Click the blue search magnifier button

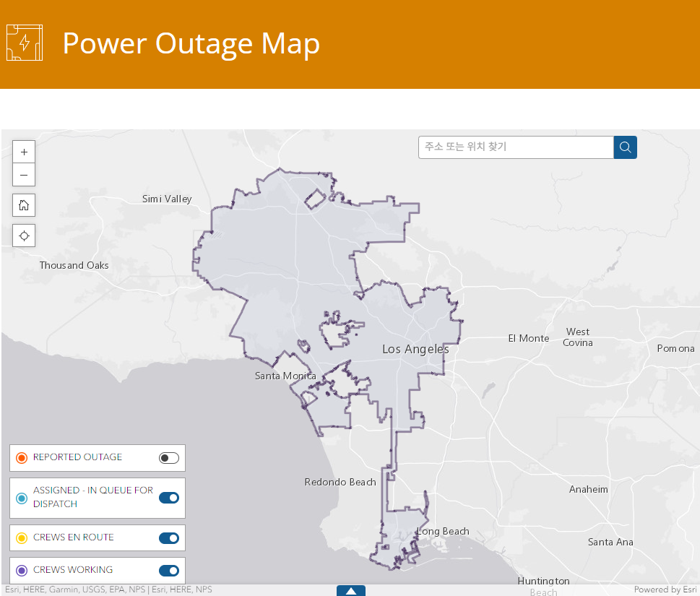coord(625,147)
